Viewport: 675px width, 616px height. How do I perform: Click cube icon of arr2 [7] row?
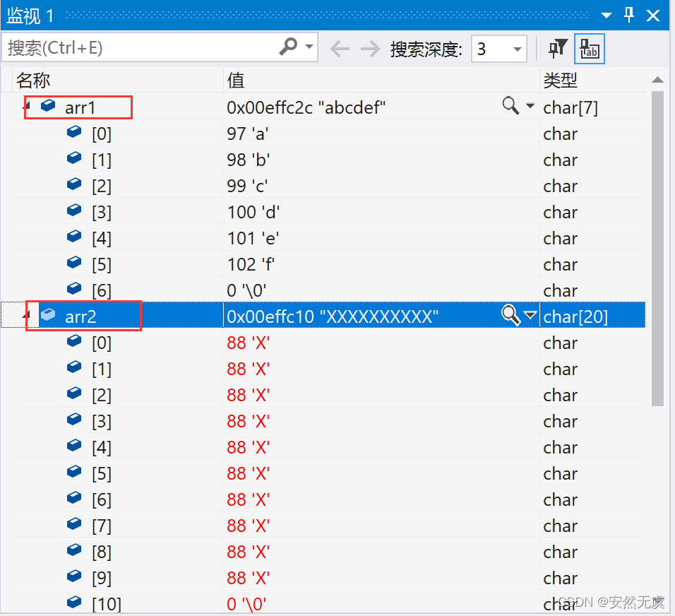[74, 523]
